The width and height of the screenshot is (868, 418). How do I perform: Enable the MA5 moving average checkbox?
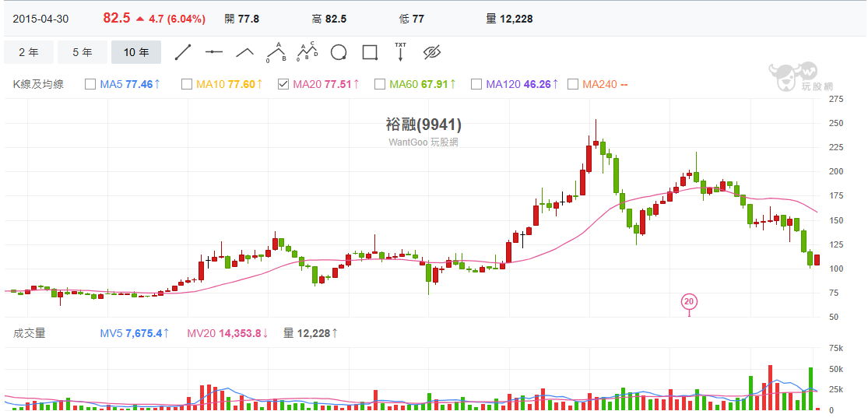point(90,84)
